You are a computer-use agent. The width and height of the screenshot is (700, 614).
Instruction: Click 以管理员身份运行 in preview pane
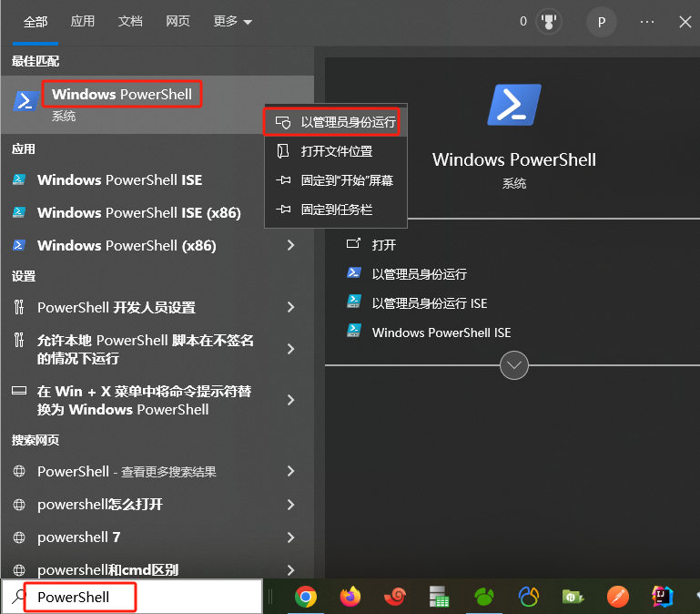coord(420,274)
